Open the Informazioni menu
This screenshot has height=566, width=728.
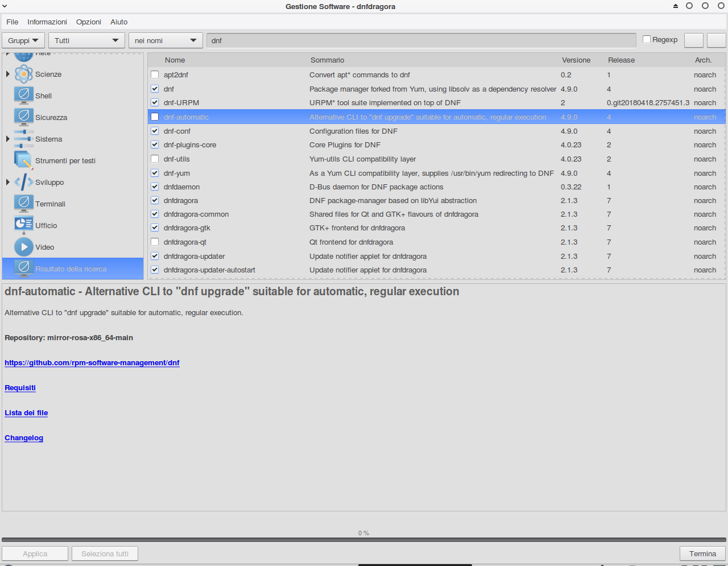(x=47, y=22)
